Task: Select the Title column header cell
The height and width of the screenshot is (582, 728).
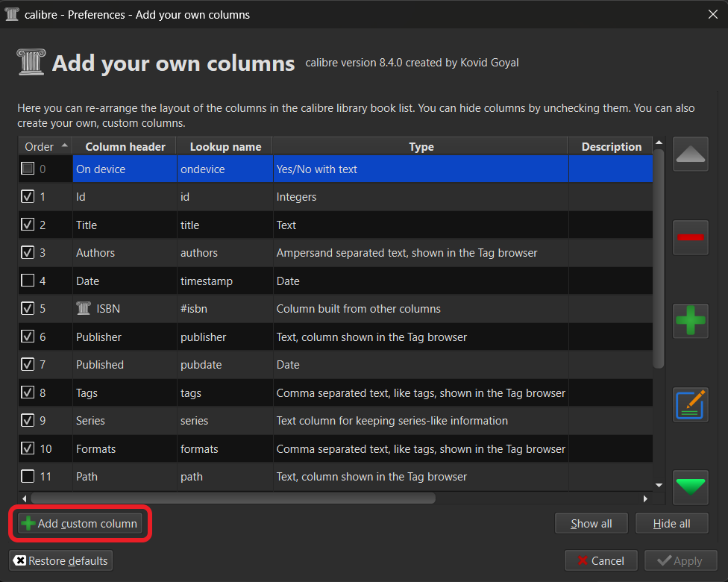Action: [x=125, y=225]
